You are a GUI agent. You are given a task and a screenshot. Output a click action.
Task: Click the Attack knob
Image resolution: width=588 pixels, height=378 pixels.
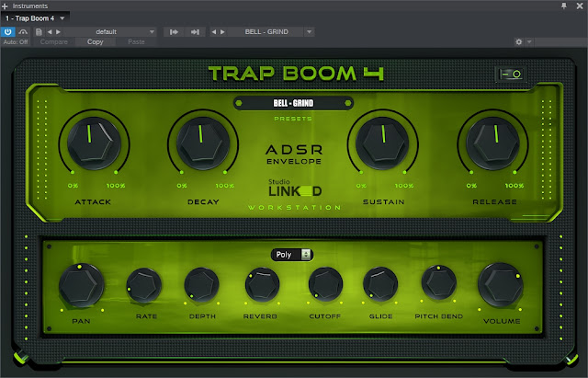[94, 143]
